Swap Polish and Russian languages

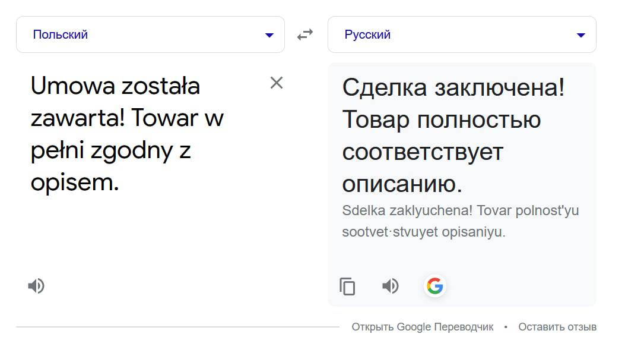pyautogui.click(x=305, y=34)
